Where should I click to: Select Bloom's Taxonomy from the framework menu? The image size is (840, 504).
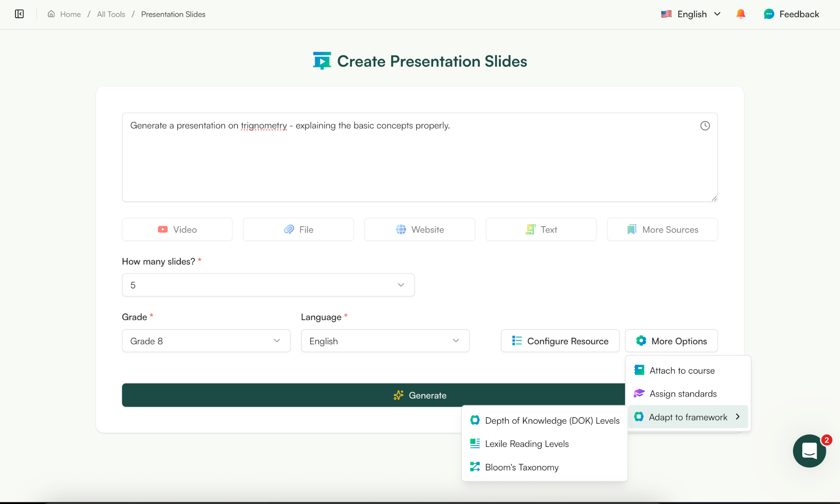point(522,467)
